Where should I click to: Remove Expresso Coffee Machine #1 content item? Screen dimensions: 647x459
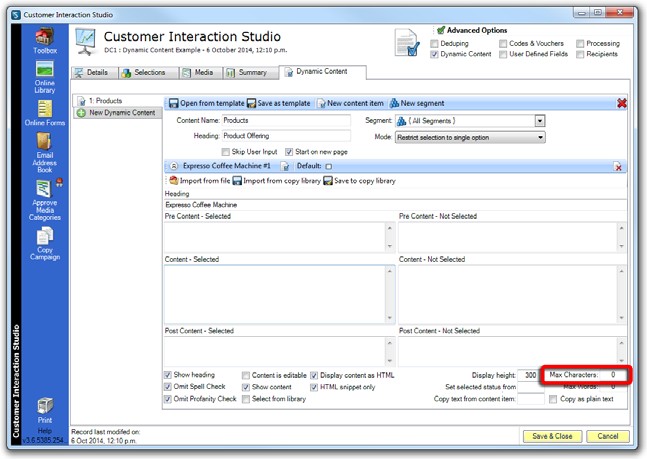click(x=618, y=166)
